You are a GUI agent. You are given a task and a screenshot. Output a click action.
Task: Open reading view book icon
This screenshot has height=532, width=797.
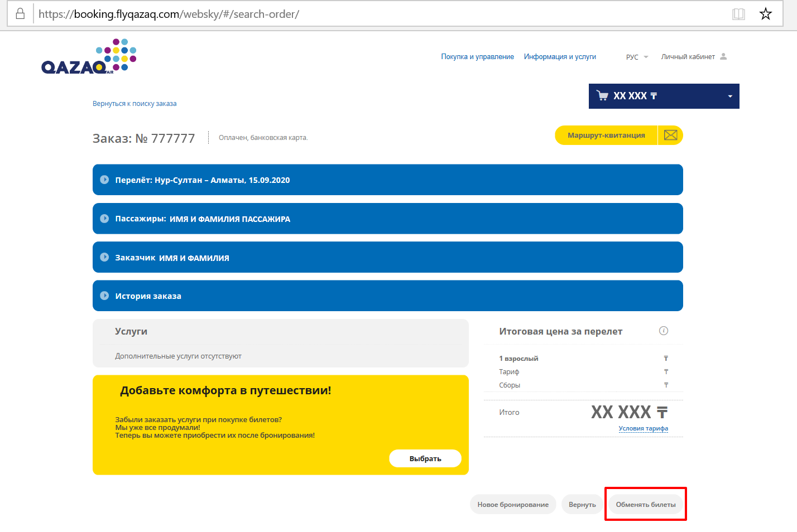pos(738,14)
